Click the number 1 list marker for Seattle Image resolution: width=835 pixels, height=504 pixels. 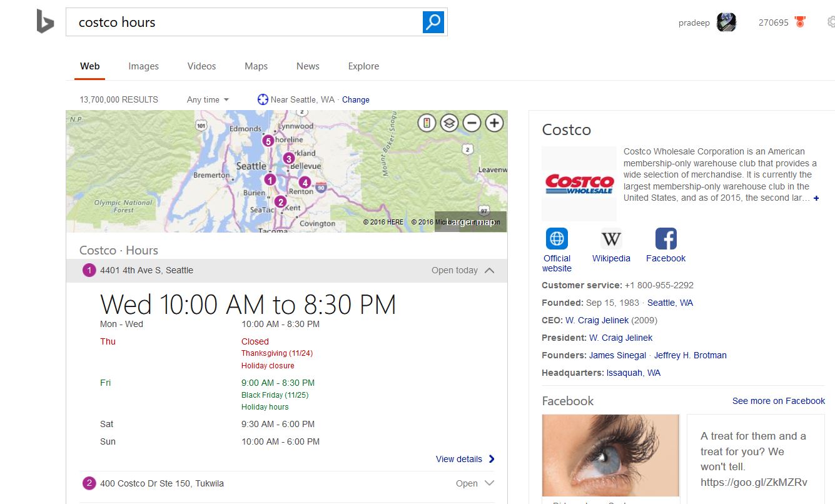(x=89, y=270)
